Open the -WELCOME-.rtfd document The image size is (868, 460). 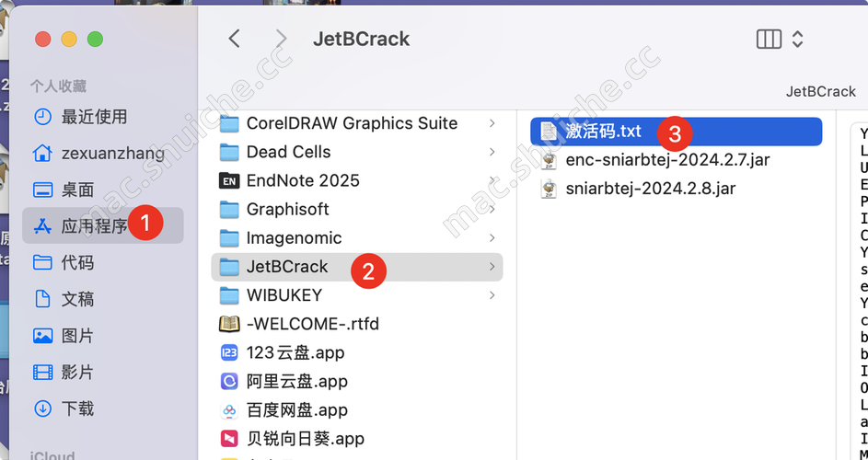[x=311, y=324]
